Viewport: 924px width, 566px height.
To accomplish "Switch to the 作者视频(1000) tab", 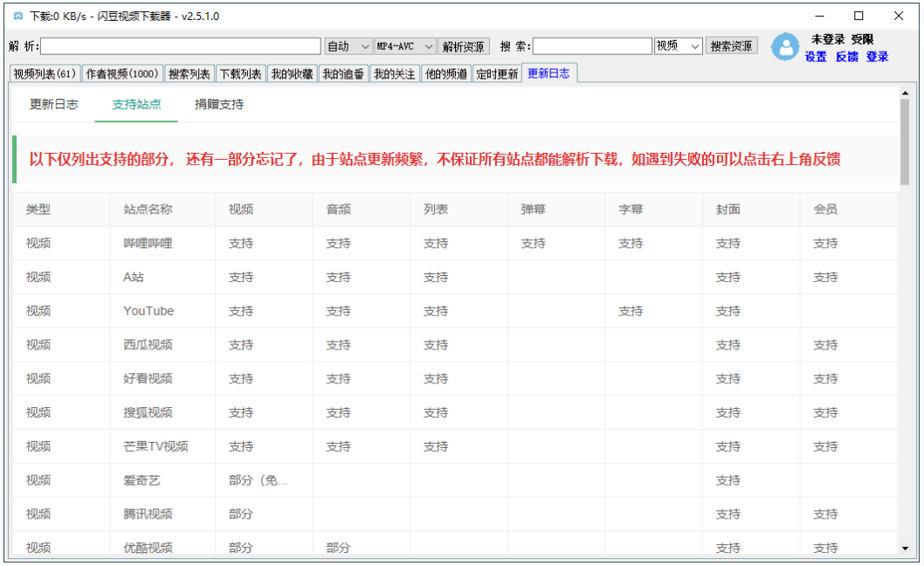I will [x=120, y=73].
